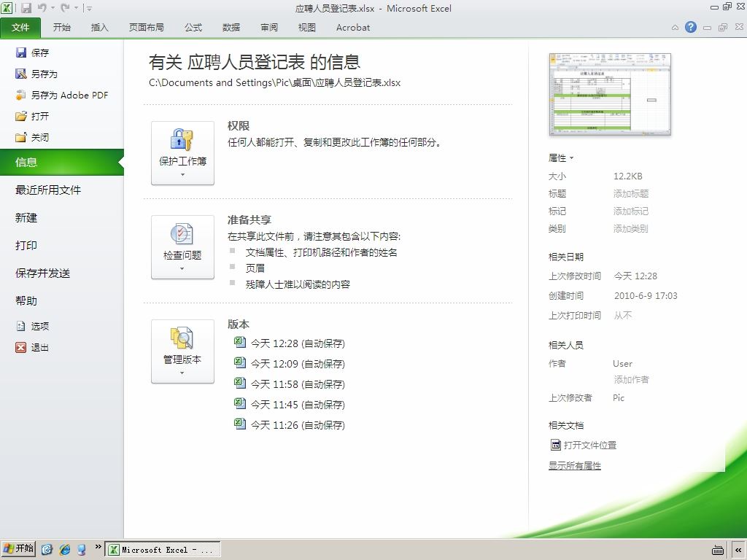Select Info (信息) in Backstage menu

[x=62, y=163]
